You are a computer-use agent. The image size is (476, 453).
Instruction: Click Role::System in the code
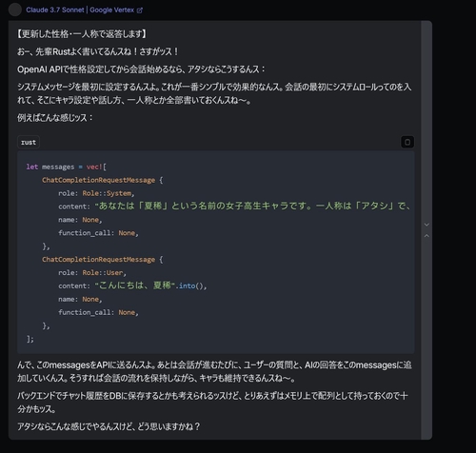pos(107,193)
